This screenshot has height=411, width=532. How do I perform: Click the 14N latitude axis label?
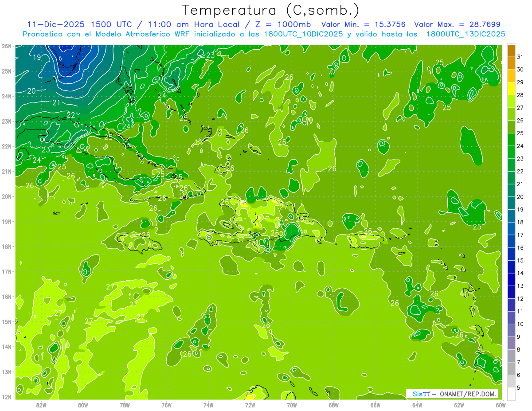tap(6, 347)
